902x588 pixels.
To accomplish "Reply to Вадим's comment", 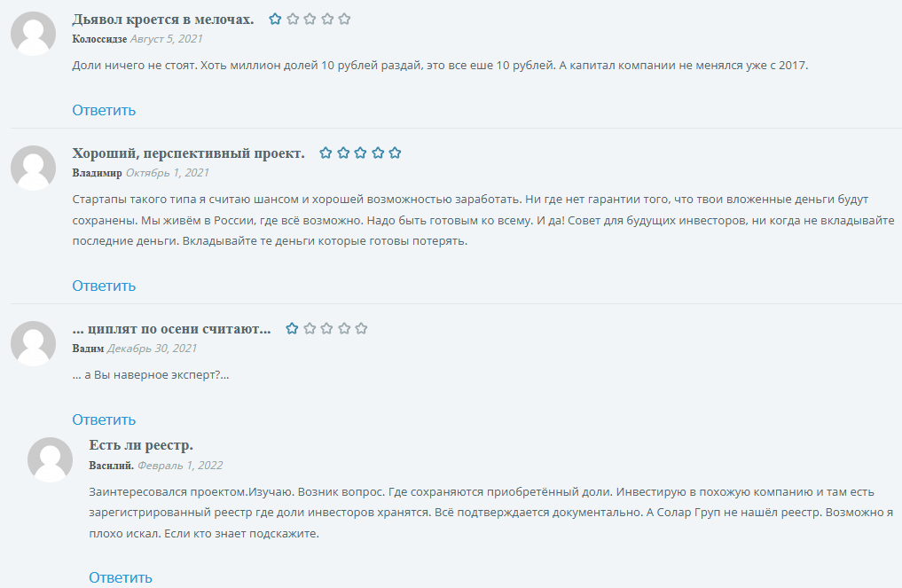I will 104,419.
